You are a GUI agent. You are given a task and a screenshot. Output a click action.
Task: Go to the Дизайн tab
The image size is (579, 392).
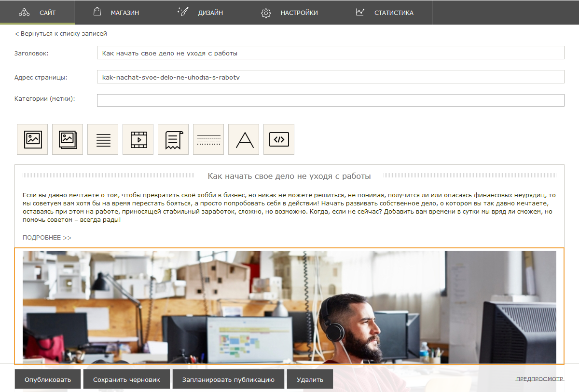pos(200,13)
